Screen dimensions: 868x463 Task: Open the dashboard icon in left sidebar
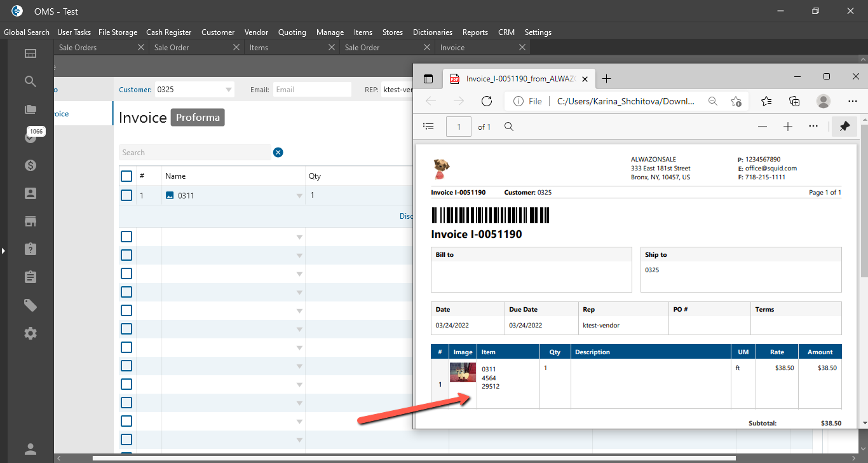31,53
